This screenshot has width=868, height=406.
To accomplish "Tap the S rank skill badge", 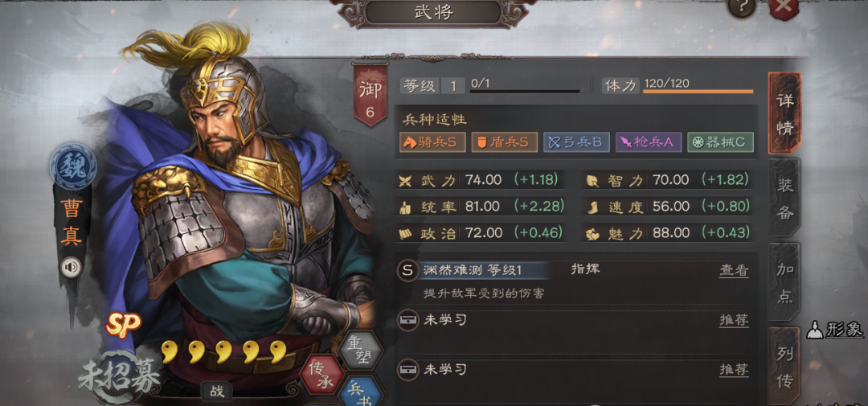I will [x=407, y=270].
